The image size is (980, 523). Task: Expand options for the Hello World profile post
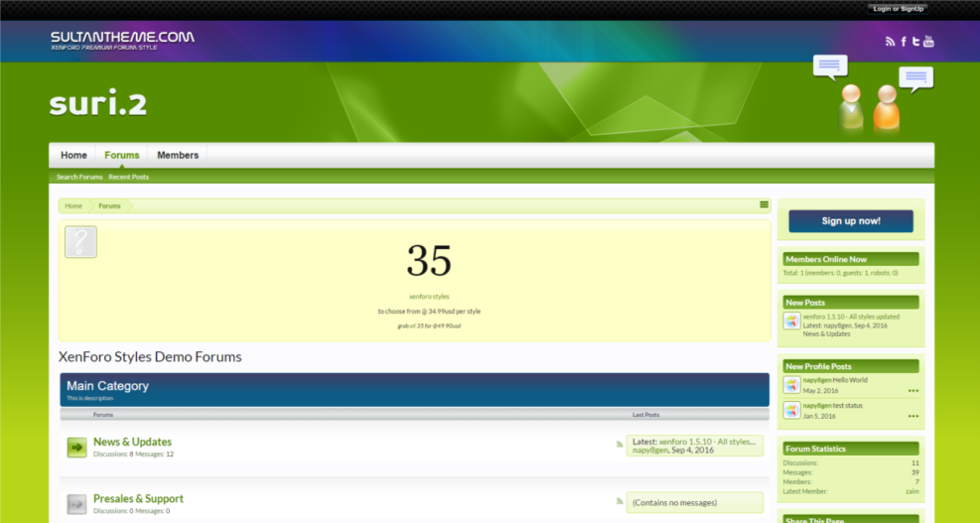coord(912,391)
